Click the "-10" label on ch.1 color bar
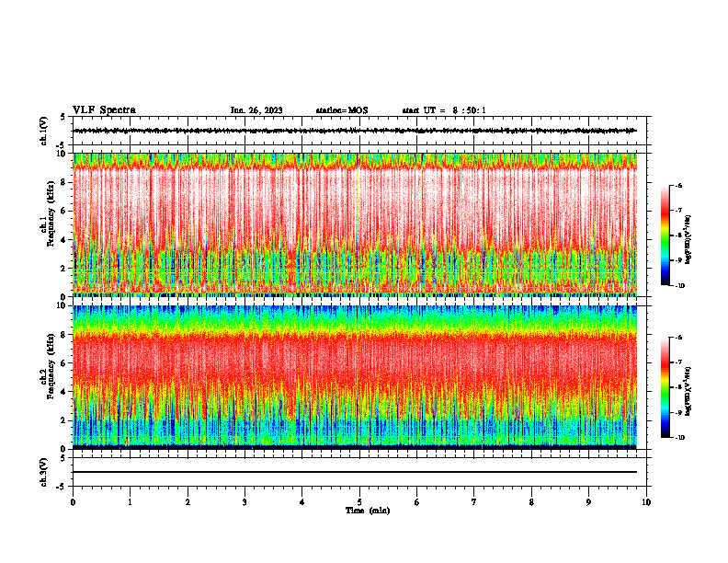This screenshot has height=563, width=728. (x=679, y=286)
